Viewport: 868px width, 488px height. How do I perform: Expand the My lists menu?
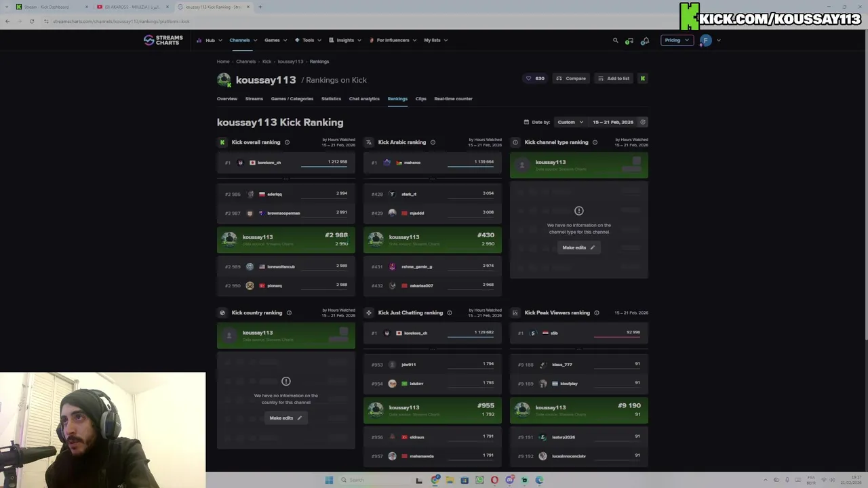[435, 41]
